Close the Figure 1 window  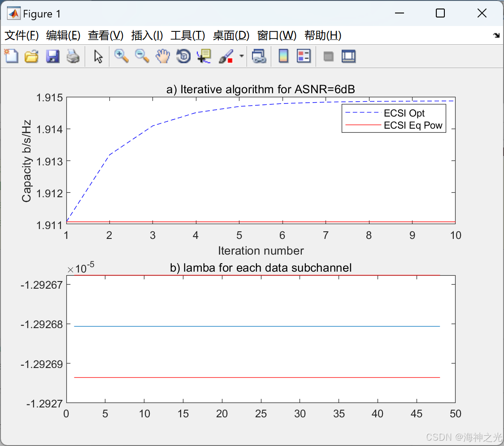[x=482, y=13]
